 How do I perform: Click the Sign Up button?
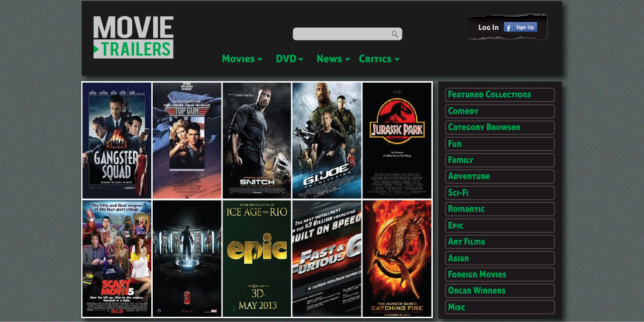pos(525,27)
